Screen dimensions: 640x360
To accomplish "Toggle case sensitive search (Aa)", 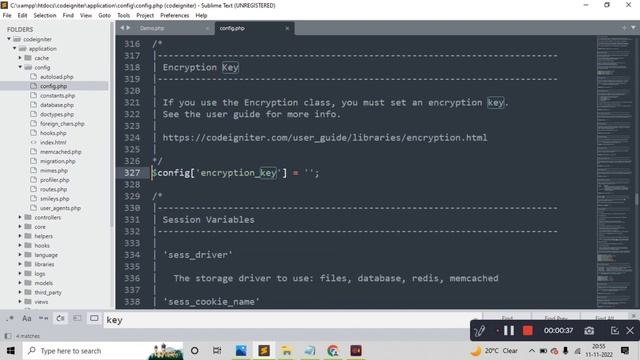I will pos(27,318).
